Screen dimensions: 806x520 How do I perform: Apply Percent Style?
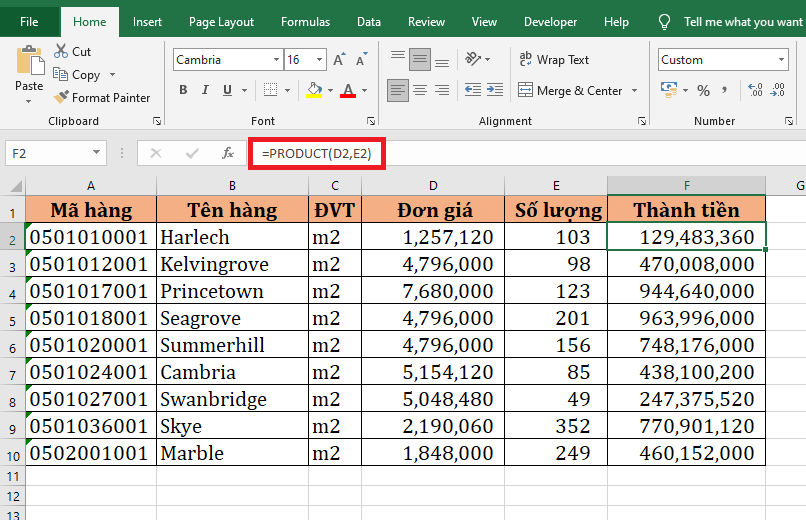click(x=703, y=90)
